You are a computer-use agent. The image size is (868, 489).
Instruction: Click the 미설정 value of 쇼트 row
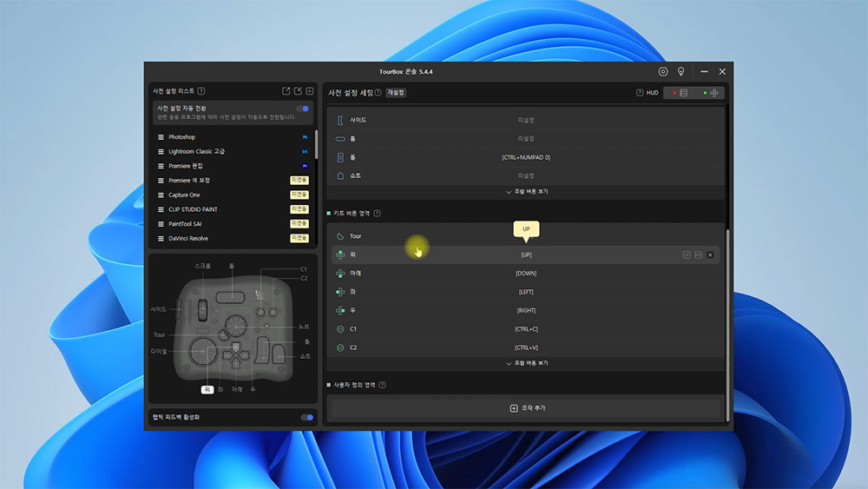click(x=526, y=175)
